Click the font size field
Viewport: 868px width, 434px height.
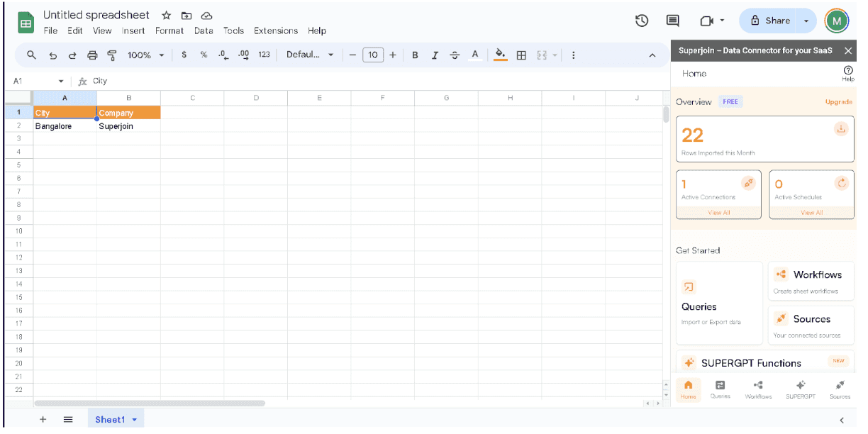pyautogui.click(x=373, y=55)
